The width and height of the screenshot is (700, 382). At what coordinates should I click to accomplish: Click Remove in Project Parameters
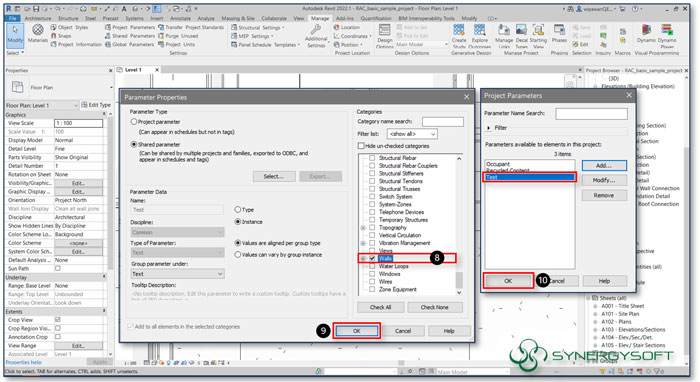(604, 195)
